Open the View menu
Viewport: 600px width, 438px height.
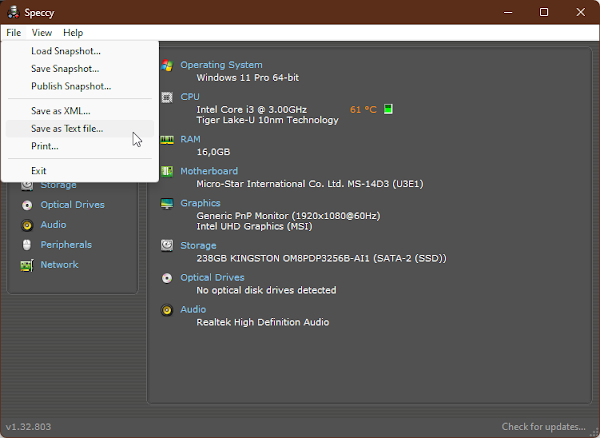[x=42, y=33]
